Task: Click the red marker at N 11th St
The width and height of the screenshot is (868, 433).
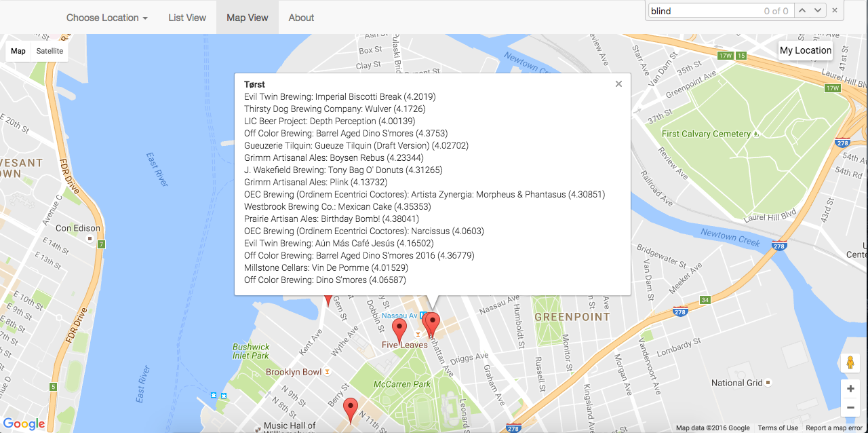Action: click(351, 411)
